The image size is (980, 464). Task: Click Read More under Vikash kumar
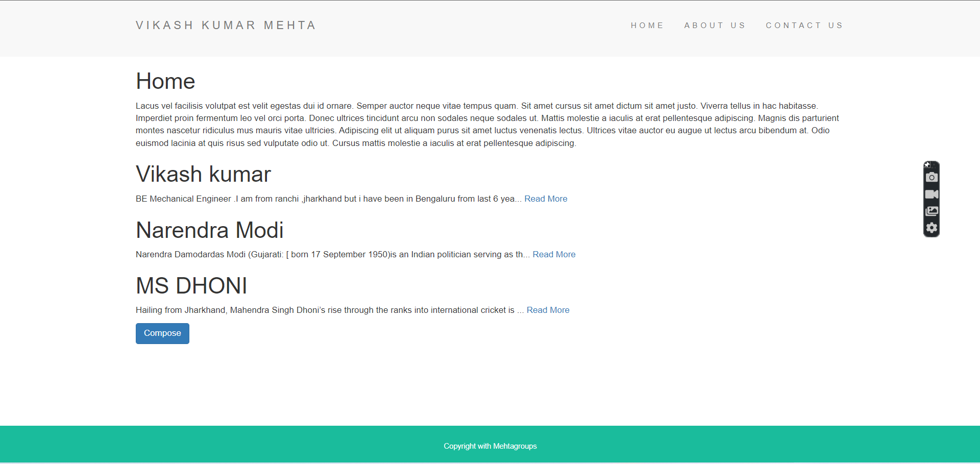click(546, 199)
